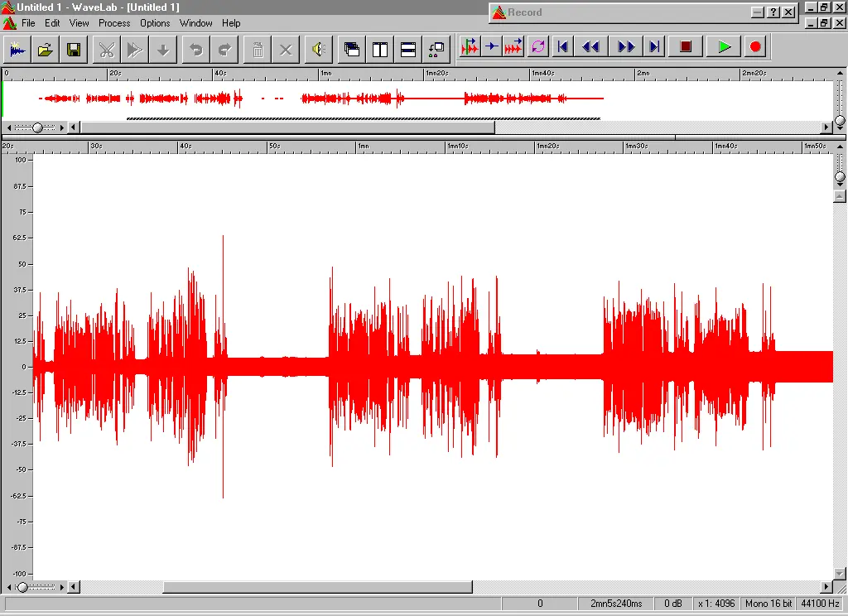Click the play-from-marker transport icon
The image size is (848, 616).
coord(470,47)
